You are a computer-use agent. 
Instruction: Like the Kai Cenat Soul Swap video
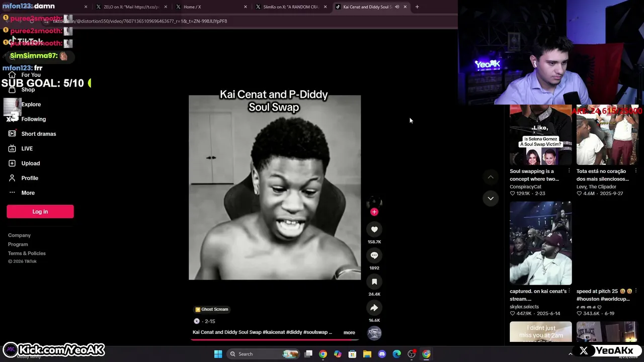374,229
